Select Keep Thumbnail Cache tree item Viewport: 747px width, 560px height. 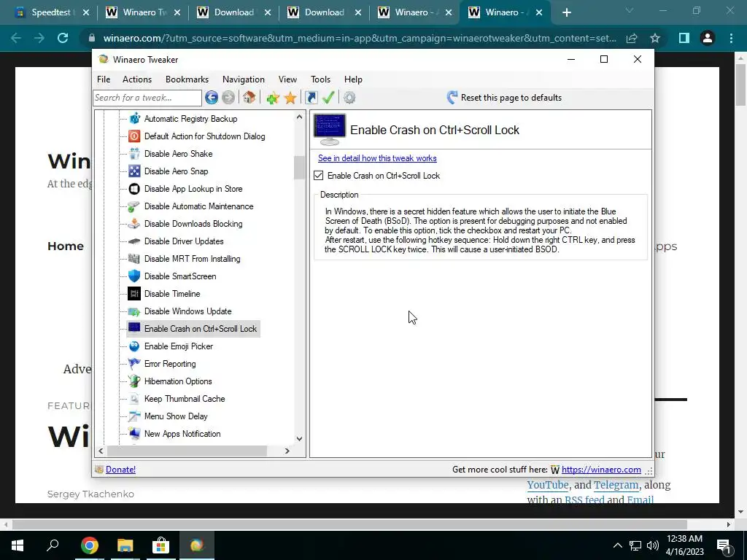(185, 399)
